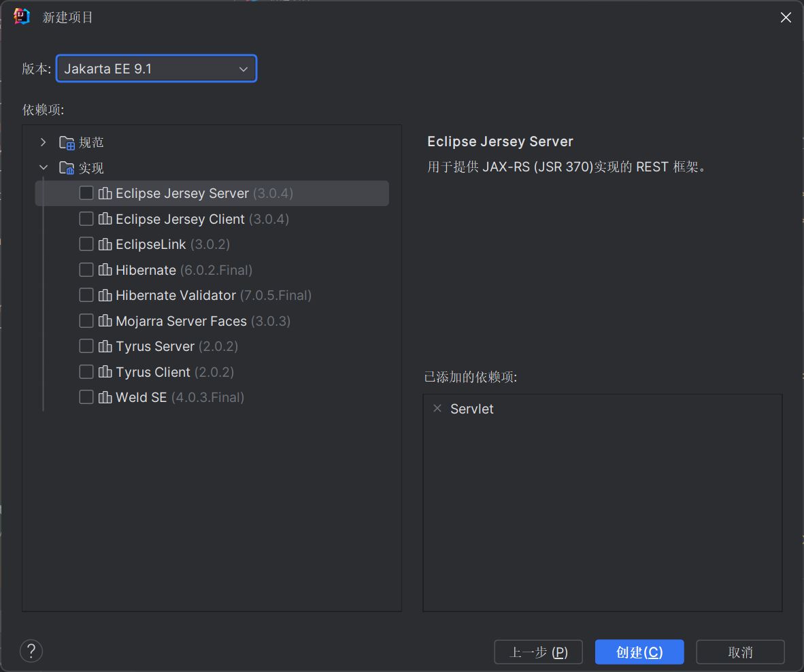Enable the Eclipse Jersey Server checkbox
Viewport: 804px width, 672px height.
[86, 193]
